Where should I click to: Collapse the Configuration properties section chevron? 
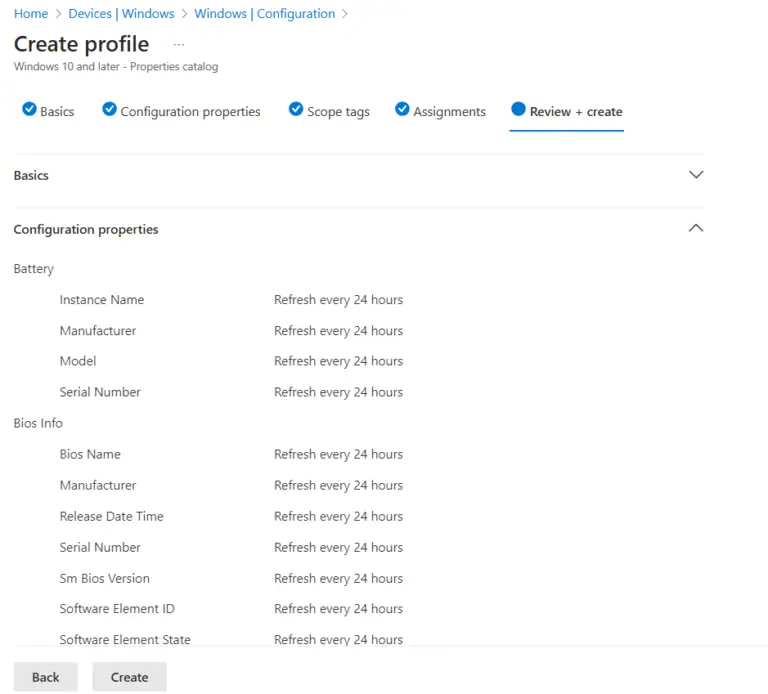696,228
